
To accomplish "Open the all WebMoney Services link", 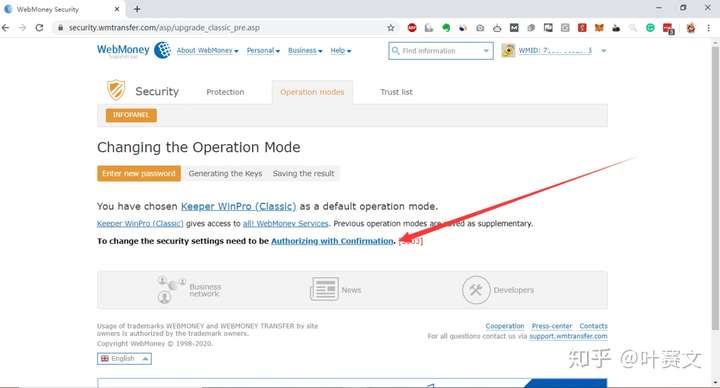I will (x=286, y=224).
